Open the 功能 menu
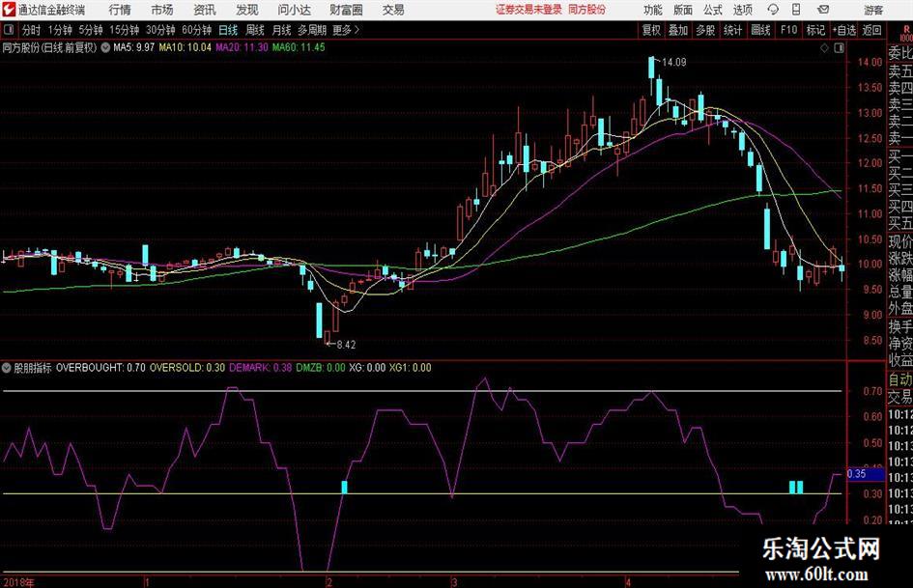 pos(653,10)
